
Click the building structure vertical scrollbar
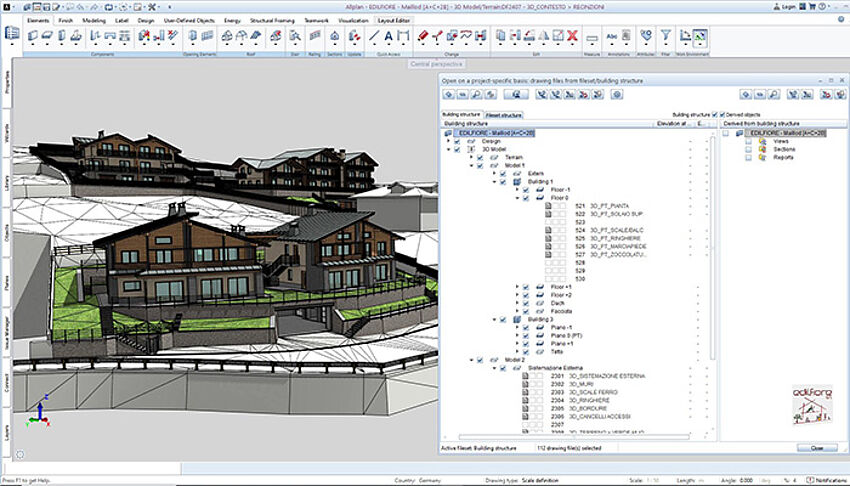712,250
